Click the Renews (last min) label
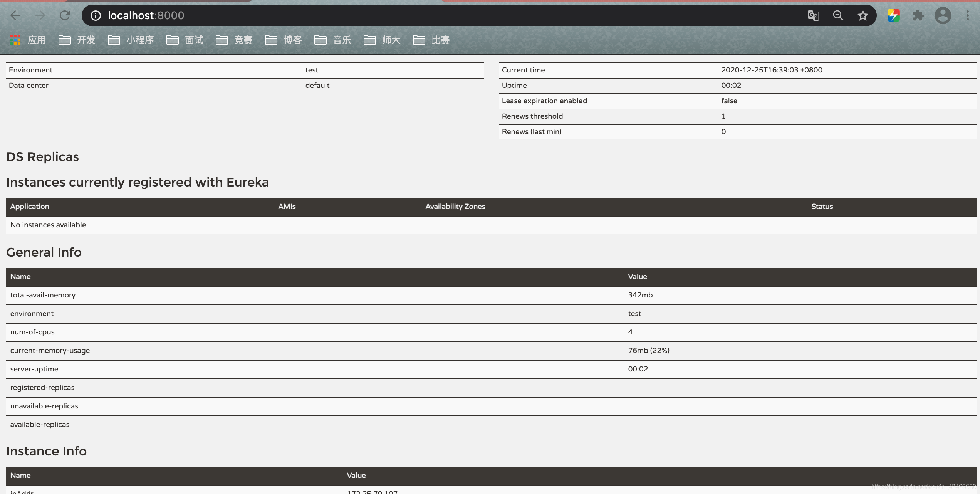Screen dimensions: 980x494 pos(532,132)
